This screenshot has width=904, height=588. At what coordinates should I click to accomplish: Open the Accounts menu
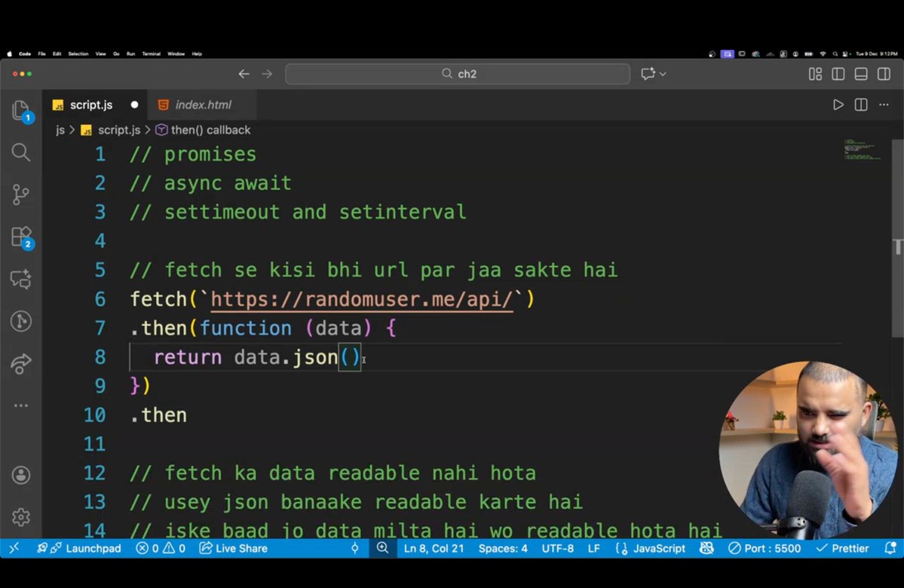pyautogui.click(x=21, y=475)
